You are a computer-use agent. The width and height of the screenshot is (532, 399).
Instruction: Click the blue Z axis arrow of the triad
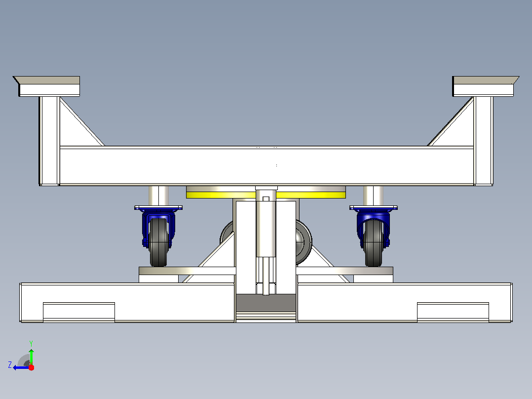20,367
